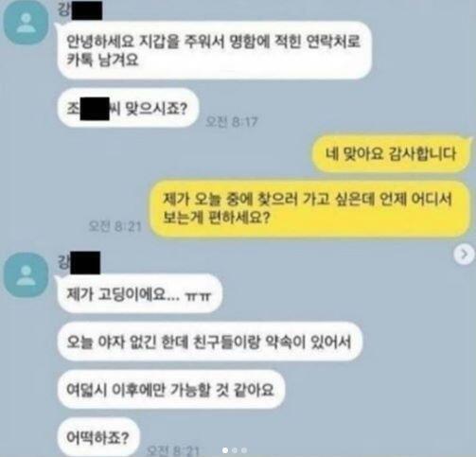The width and height of the screenshot is (476, 457).
Task: Select the third carousel page dot
Action: [x=244, y=450]
